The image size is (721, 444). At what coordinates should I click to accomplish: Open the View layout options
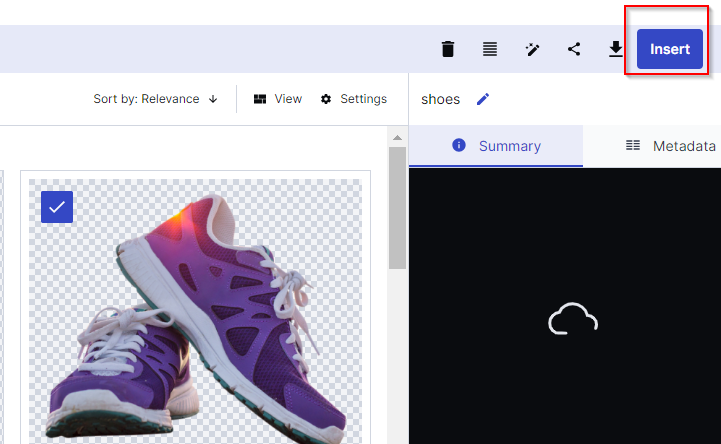[278, 99]
